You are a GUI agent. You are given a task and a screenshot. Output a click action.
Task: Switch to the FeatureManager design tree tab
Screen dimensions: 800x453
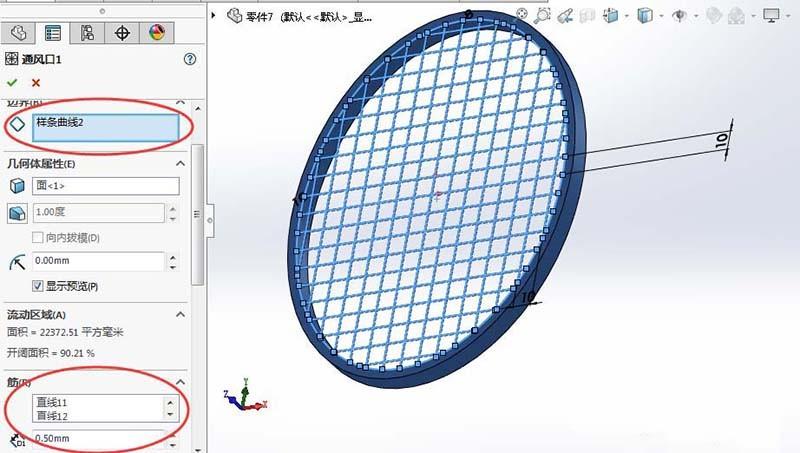(x=18, y=33)
